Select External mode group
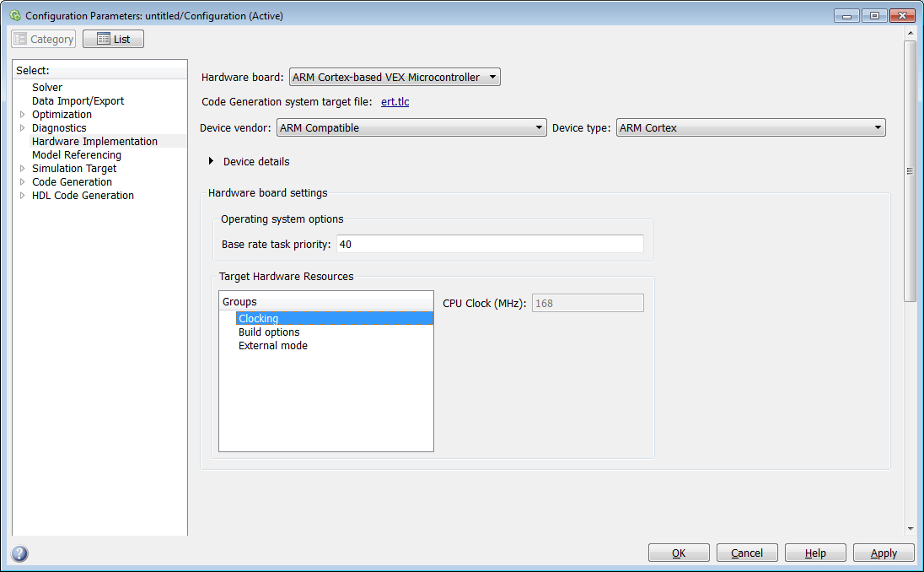This screenshot has height=572, width=924. pos(273,346)
